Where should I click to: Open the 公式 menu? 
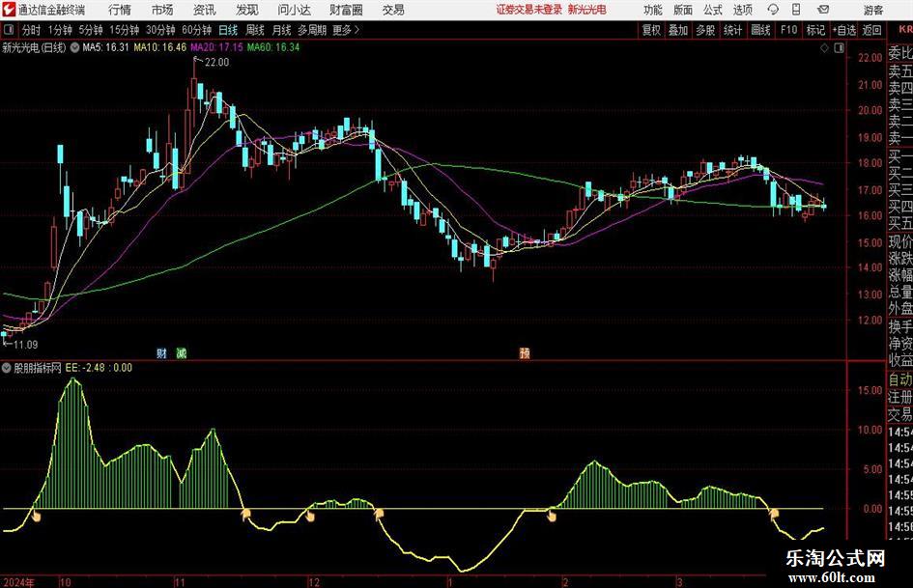click(713, 10)
